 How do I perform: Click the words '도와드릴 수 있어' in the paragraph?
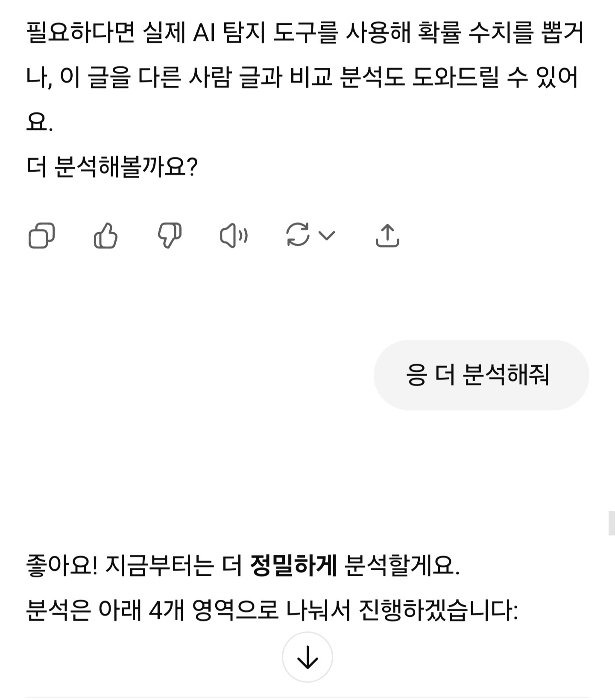coord(495,78)
